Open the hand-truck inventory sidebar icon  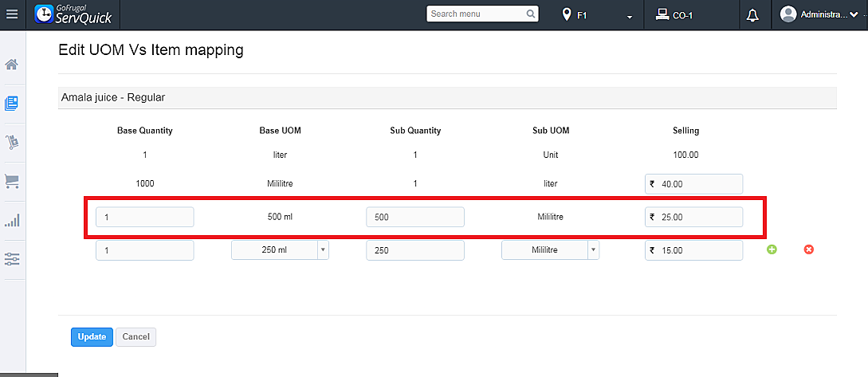(12, 142)
